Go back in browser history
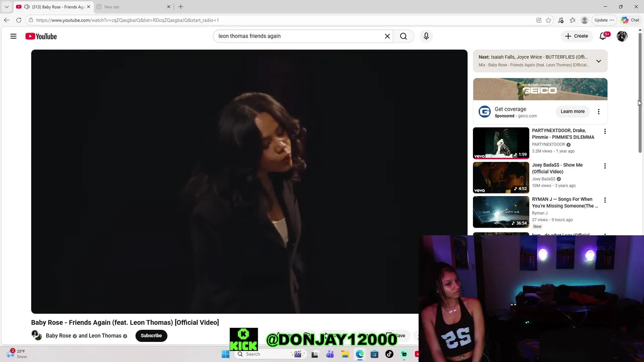The image size is (644, 362). [x=7, y=20]
